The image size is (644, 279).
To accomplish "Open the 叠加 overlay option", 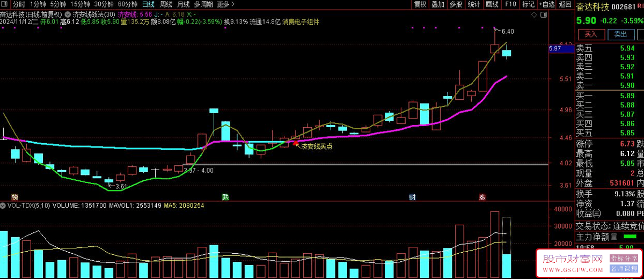I will click(438, 4).
